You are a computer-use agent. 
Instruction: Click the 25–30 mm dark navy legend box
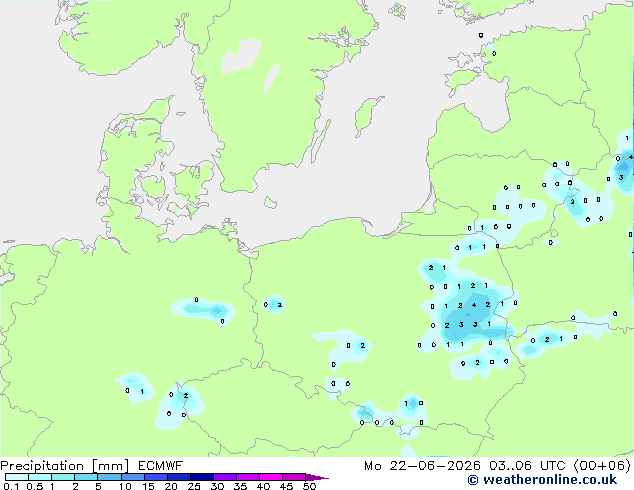coord(202,477)
